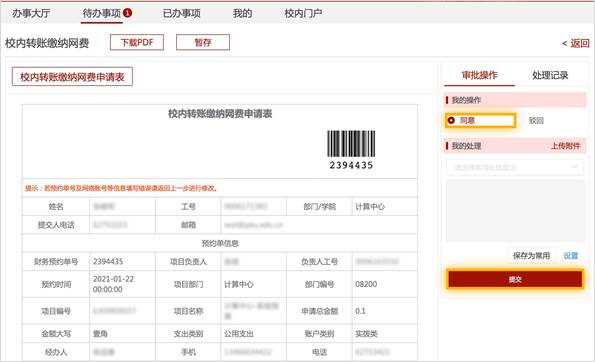This screenshot has width=595, height=362.
Task: Click the barcode image on the form
Action: coord(351,143)
